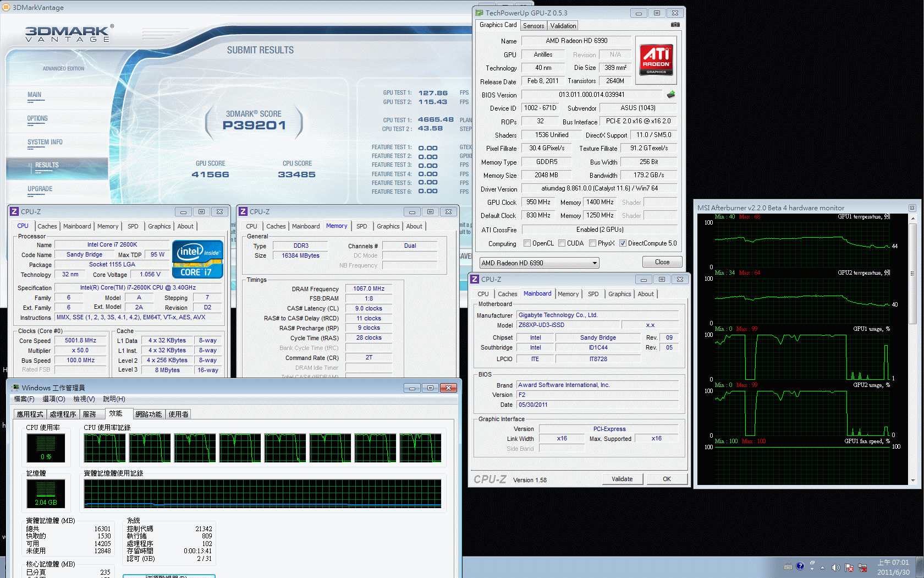The height and width of the screenshot is (578, 924).
Task: Click the Close button in GPU-Z
Action: [x=662, y=262]
